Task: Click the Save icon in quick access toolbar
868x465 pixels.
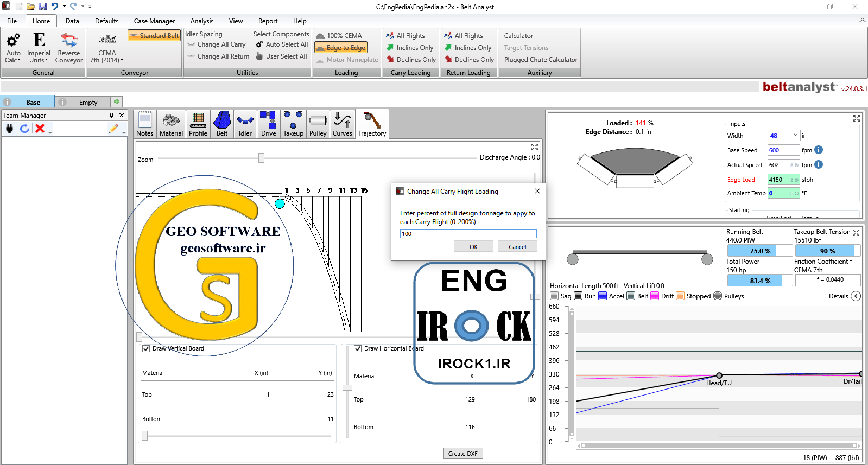Action: 43,7
